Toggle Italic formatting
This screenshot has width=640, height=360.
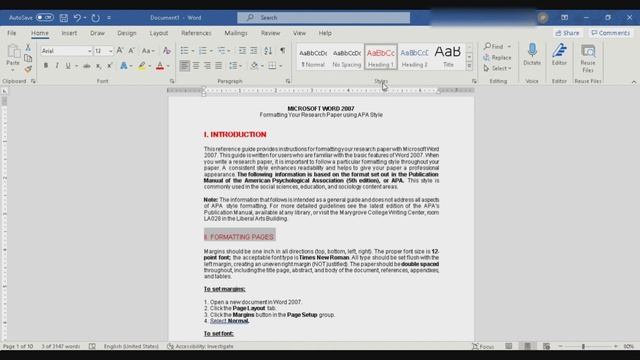point(57,66)
